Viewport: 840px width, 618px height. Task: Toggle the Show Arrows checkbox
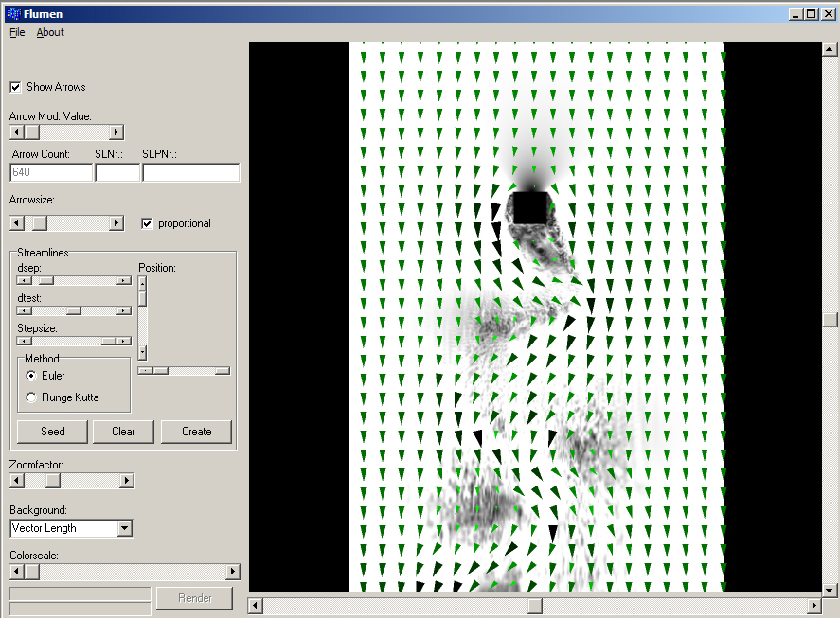15,87
